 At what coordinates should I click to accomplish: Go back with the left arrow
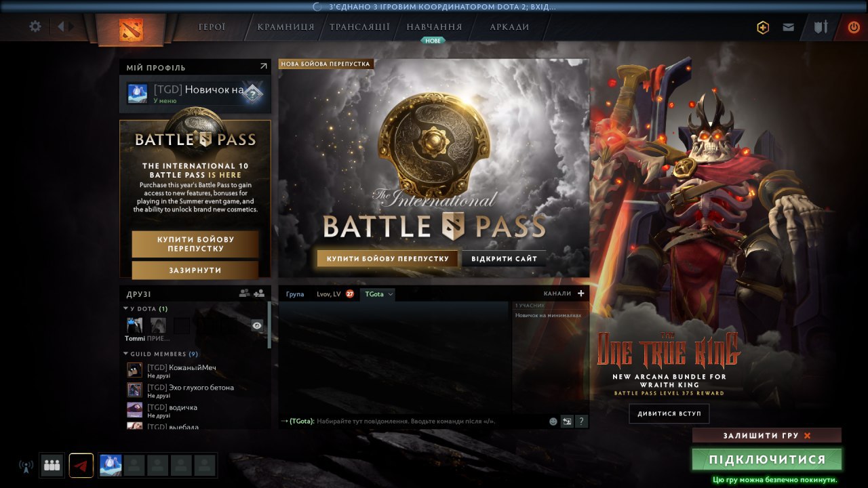pos(60,26)
